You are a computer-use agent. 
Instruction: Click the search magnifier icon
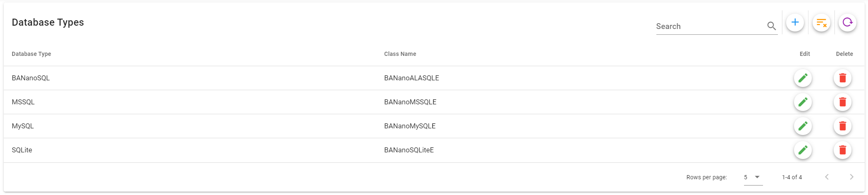[771, 26]
